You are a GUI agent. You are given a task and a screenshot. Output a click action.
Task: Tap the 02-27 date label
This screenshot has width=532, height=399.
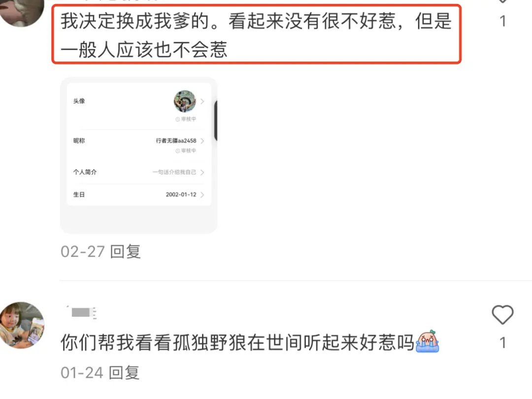click(x=82, y=251)
